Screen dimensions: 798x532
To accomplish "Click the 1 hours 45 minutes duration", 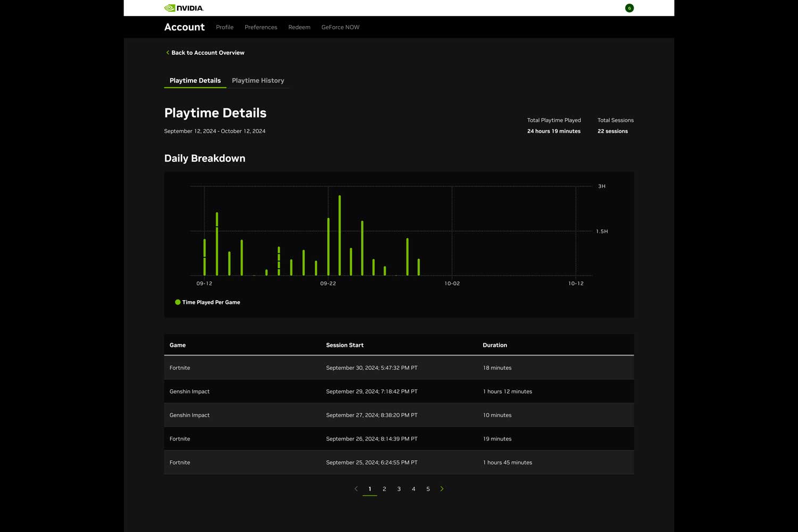I will (508, 463).
